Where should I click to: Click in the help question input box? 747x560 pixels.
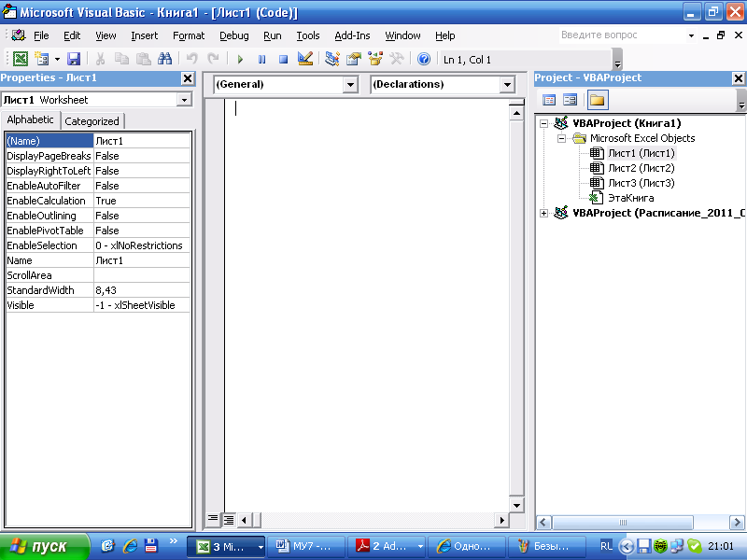(622, 35)
